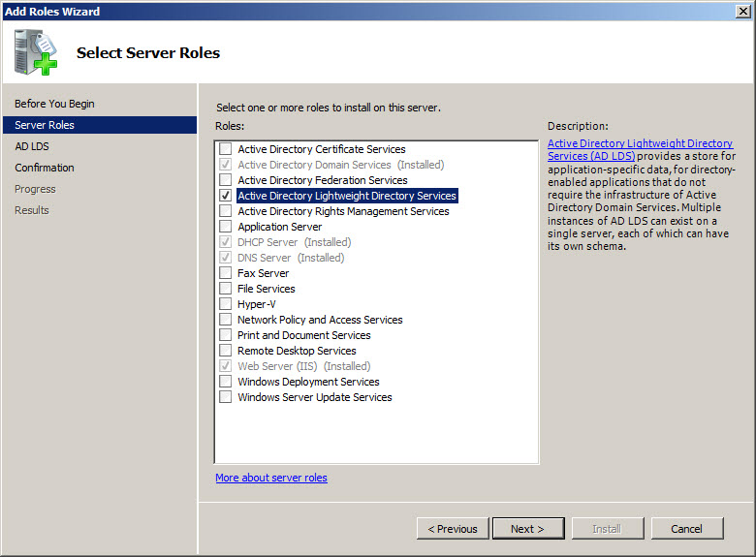Select the Remote Desktop Services label
The width and height of the screenshot is (756, 557).
pyautogui.click(x=297, y=351)
